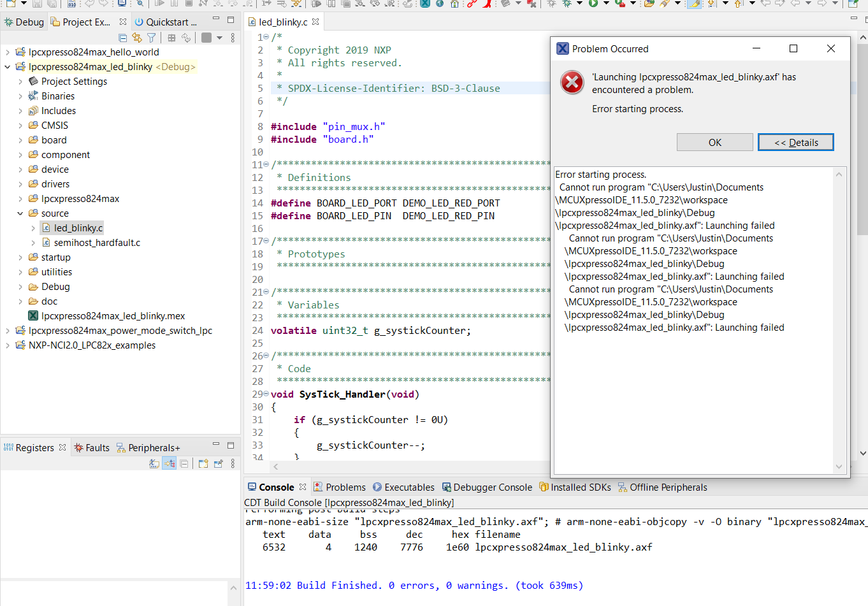Expand the Includes node

20,111
